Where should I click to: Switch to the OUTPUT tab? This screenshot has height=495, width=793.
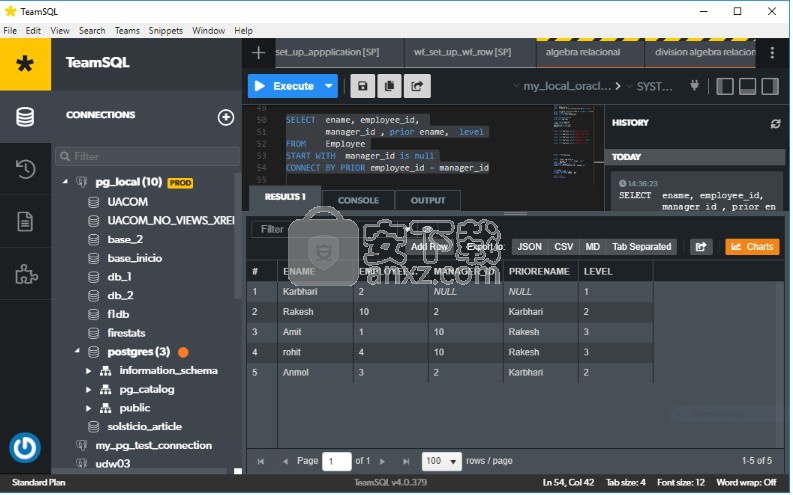pyautogui.click(x=428, y=201)
